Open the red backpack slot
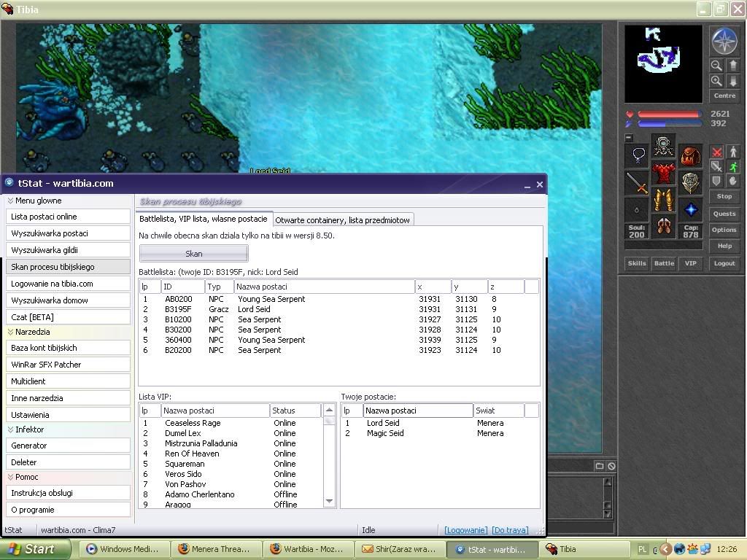The width and height of the screenshot is (747, 560). [x=690, y=155]
